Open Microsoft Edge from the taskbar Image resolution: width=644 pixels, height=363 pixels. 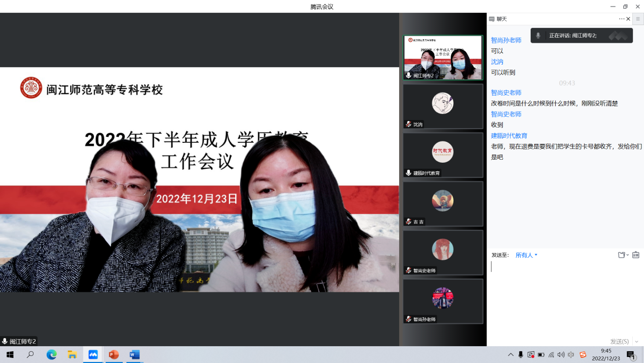(51, 355)
